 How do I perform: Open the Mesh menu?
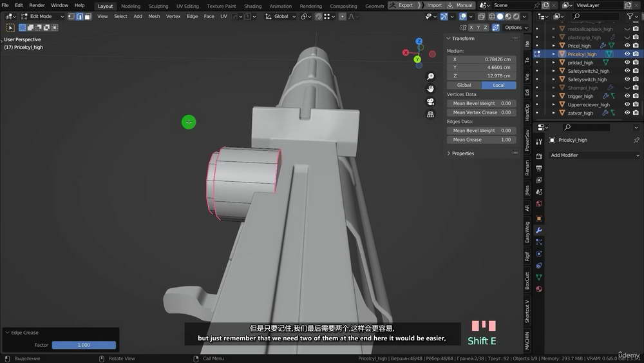[x=154, y=17]
